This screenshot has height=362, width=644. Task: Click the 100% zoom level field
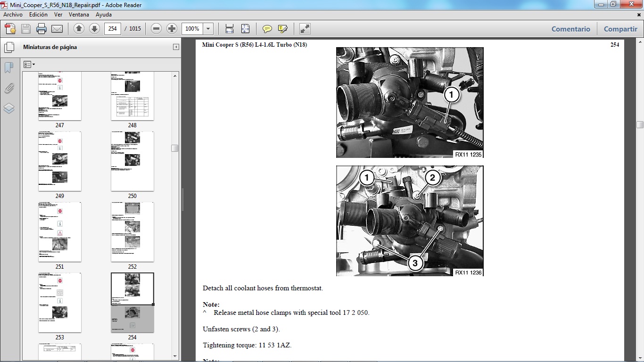(x=192, y=29)
